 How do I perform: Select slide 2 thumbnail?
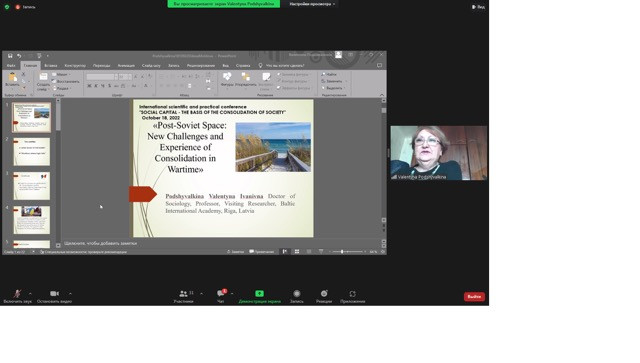click(32, 151)
